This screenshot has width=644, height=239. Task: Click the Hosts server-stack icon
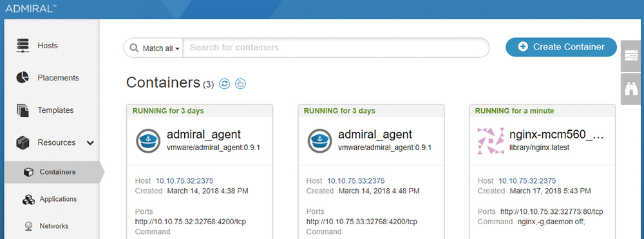(x=23, y=46)
